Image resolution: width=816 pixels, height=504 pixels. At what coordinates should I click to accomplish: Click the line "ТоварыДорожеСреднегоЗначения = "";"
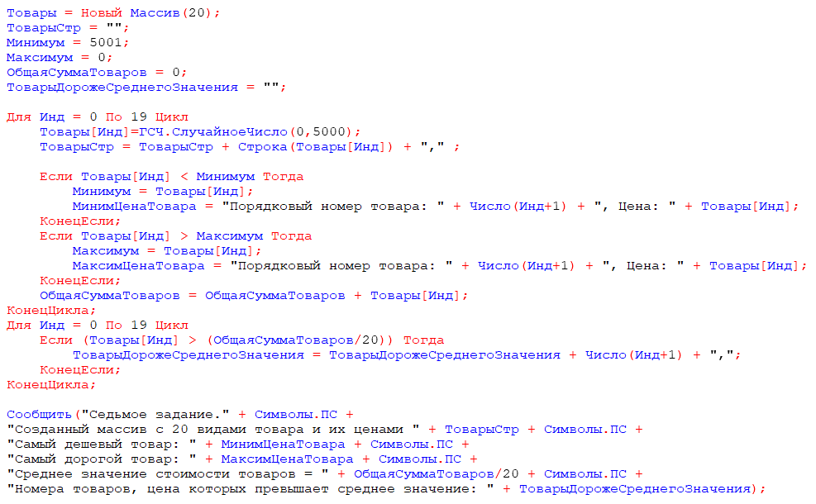tap(146, 88)
